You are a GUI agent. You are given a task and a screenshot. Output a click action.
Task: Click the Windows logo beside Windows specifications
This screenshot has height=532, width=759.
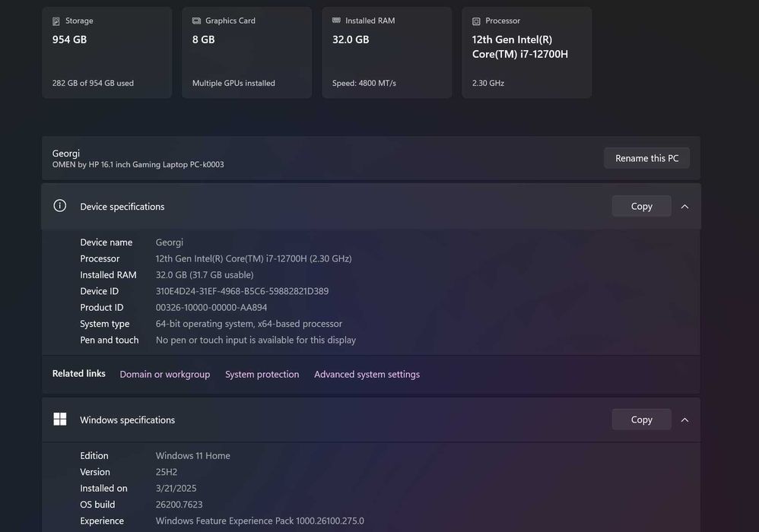click(x=59, y=420)
